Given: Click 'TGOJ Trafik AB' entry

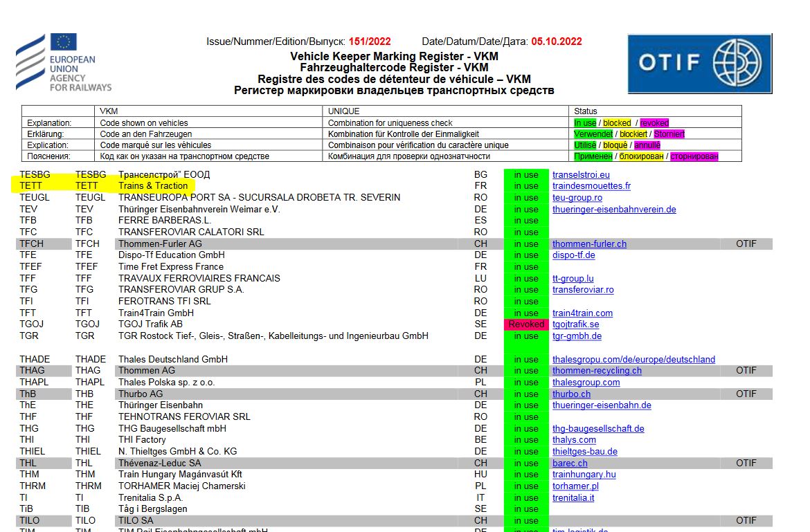Looking at the screenshot, I should coord(150,324).
